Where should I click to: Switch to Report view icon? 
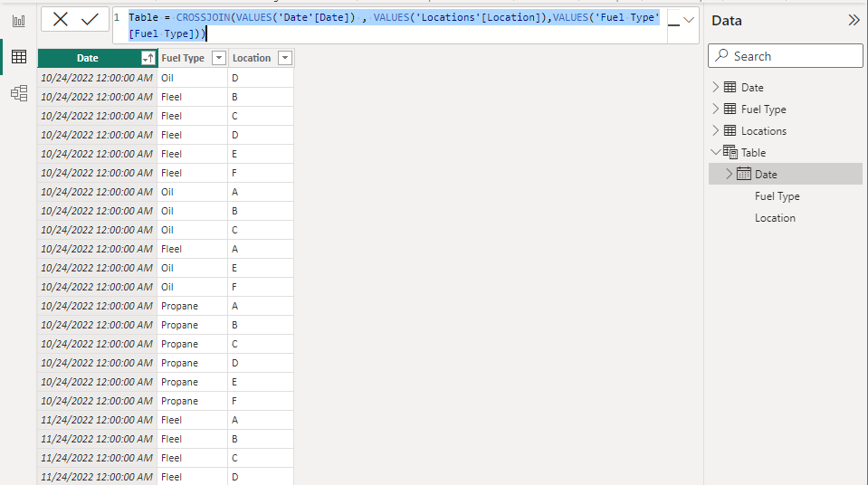pos(19,21)
